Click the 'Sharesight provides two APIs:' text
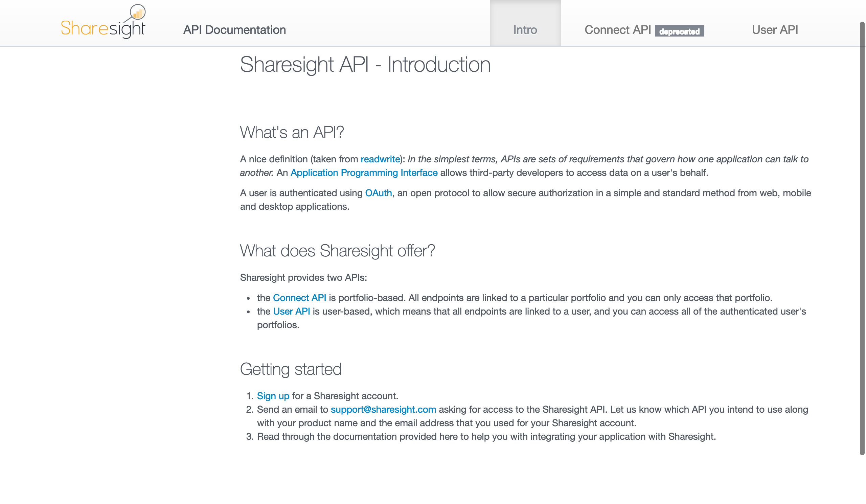Viewport: 866px width, 504px height. pyautogui.click(x=303, y=278)
